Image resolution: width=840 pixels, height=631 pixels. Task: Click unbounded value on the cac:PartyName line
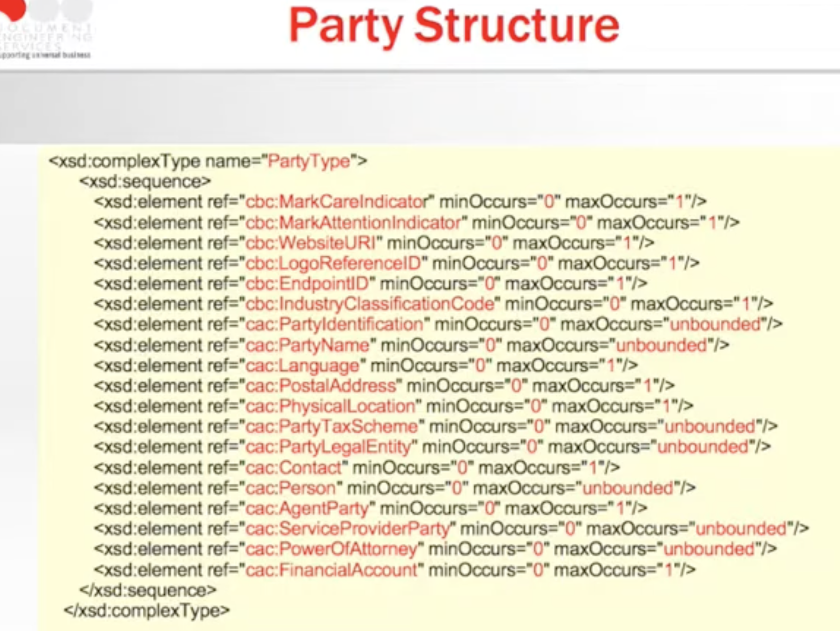point(661,345)
